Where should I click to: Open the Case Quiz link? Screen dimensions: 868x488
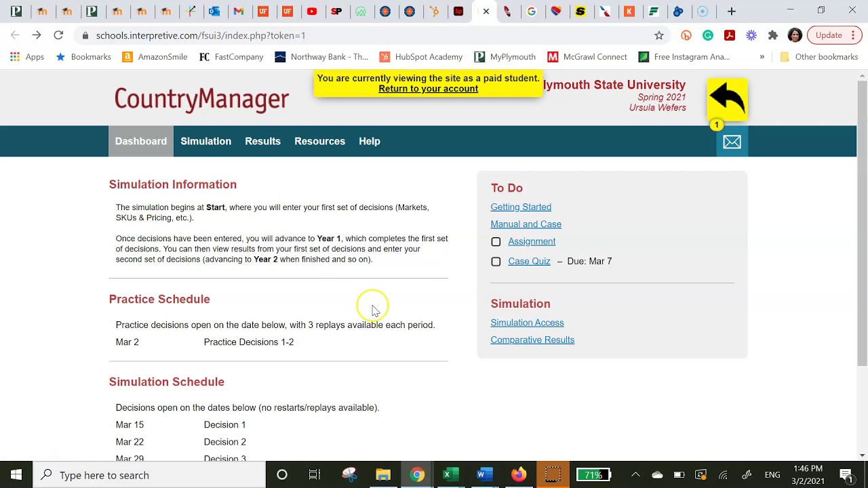529,261
